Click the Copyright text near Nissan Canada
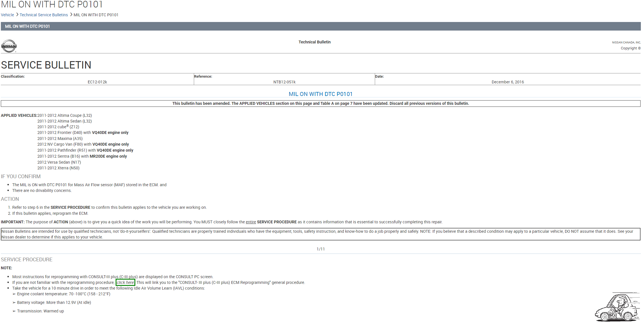This screenshot has width=644, height=325. tap(630, 48)
